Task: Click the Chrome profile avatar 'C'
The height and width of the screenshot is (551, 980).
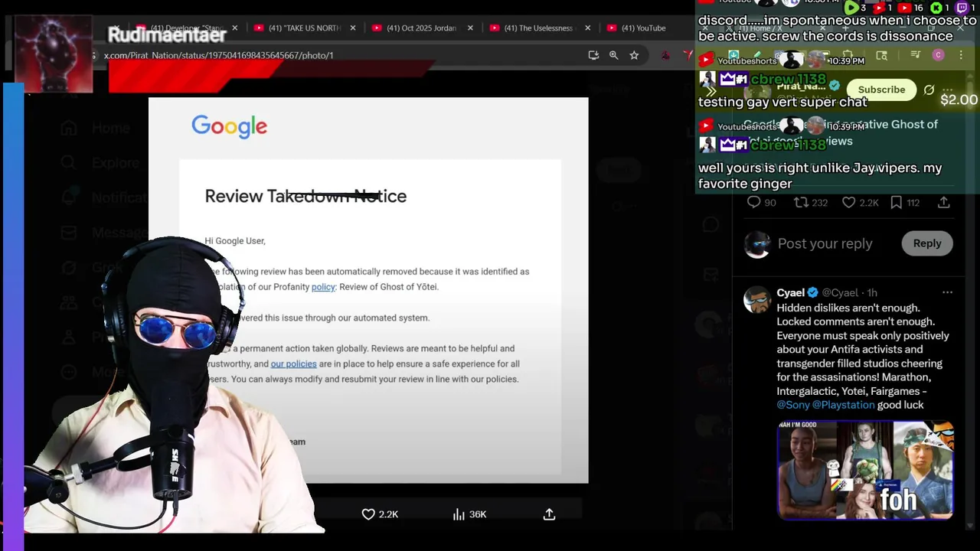Action: (938, 55)
